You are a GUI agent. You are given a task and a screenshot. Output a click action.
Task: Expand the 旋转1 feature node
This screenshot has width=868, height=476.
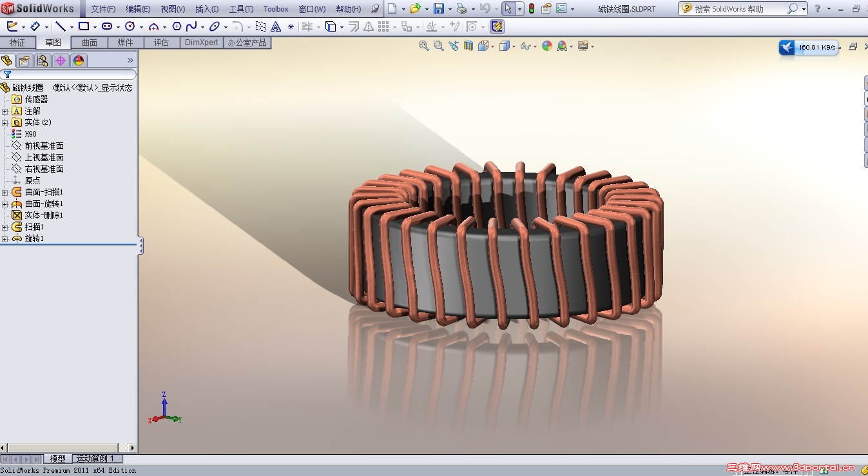[x=5, y=238]
